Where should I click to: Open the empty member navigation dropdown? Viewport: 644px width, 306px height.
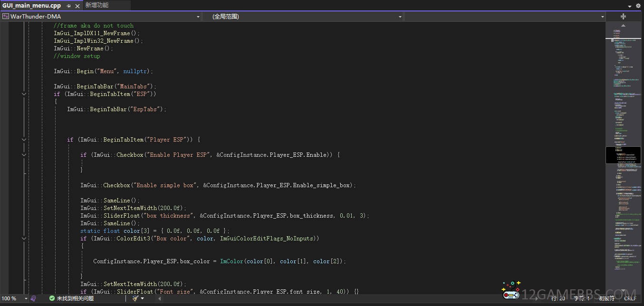[x=603, y=17]
